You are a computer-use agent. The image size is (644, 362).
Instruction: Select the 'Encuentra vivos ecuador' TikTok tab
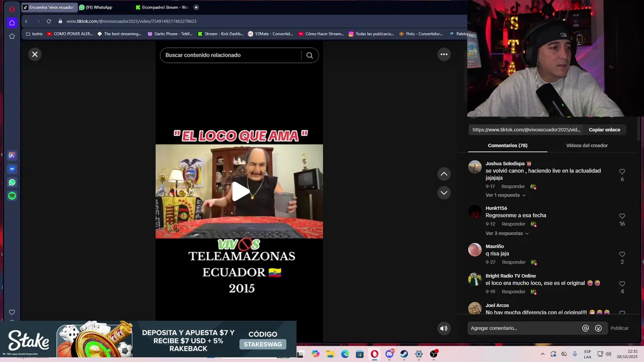[49, 8]
